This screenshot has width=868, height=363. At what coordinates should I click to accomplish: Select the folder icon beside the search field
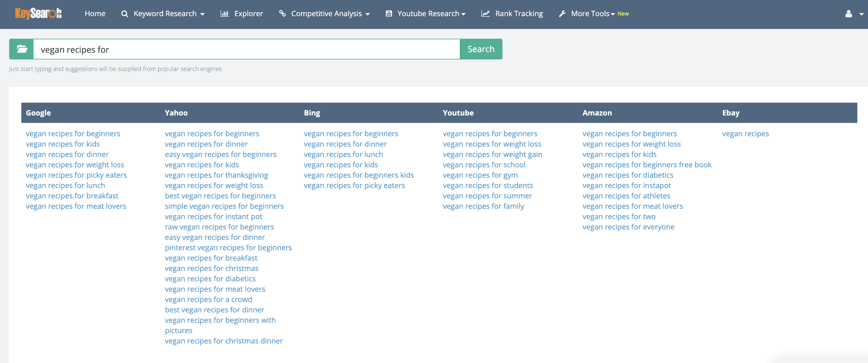click(x=21, y=49)
